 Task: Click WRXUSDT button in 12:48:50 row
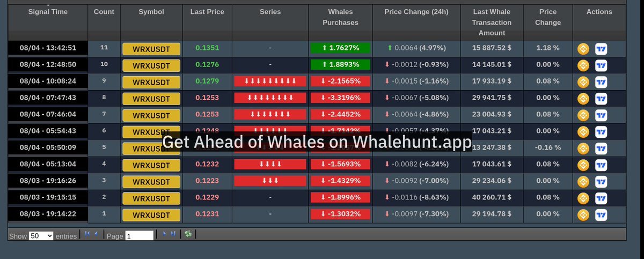point(151,66)
